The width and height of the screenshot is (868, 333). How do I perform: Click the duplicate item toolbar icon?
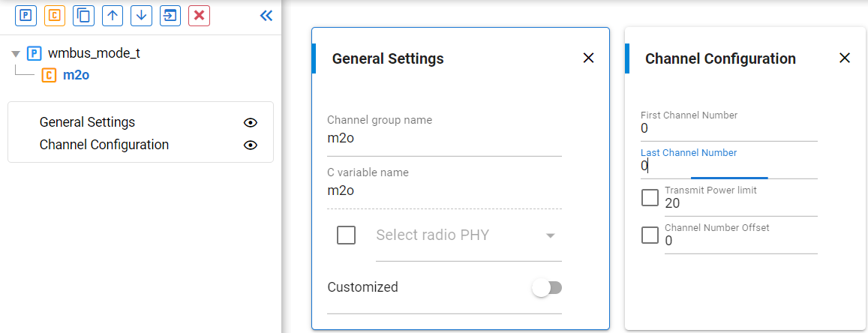point(84,15)
